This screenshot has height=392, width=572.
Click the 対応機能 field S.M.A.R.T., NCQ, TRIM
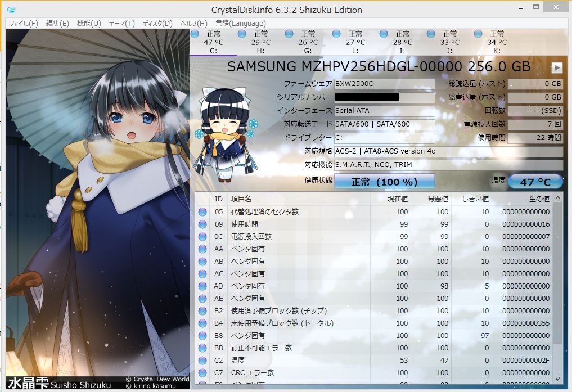pyautogui.click(x=448, y=165)
